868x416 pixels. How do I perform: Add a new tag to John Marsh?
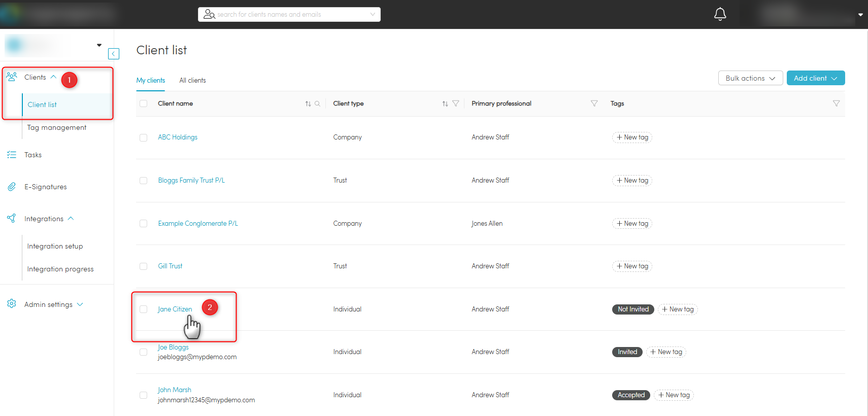[674, 395]
